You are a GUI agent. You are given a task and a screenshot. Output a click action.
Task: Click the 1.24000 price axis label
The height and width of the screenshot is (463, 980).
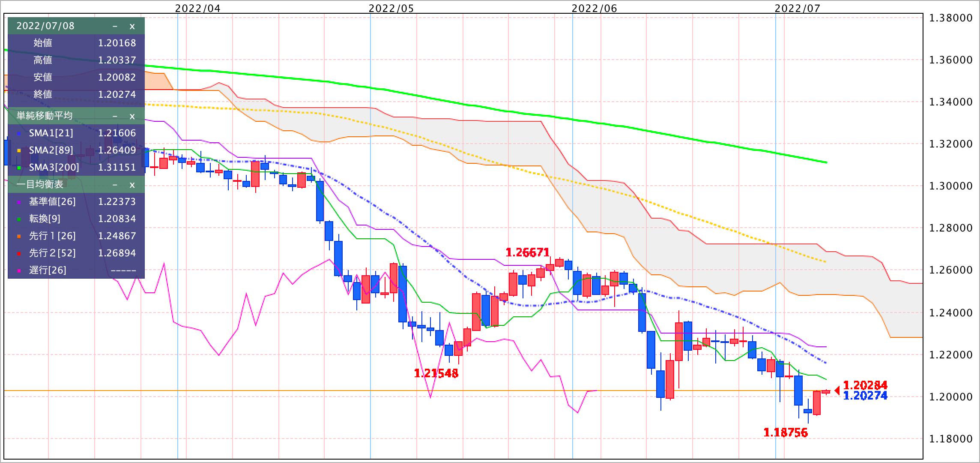coord(950,313)
